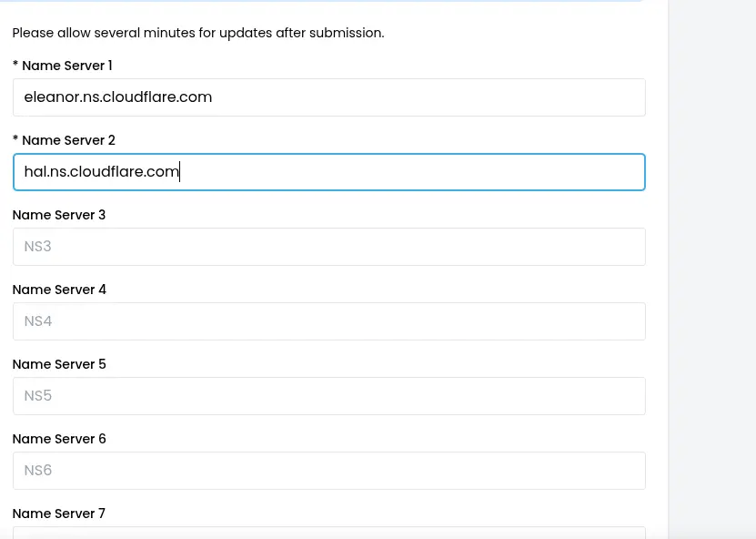Click the submission notice text
This screenshot has width=756, height=539.
197,33
